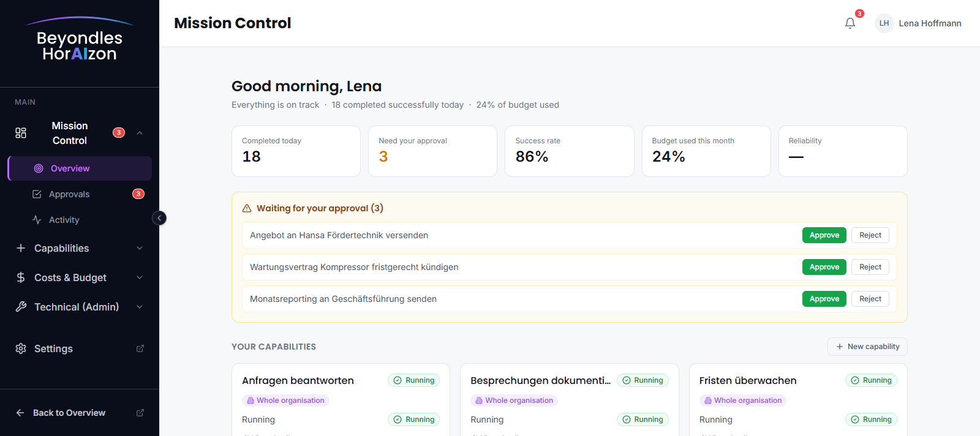This screenshot has width=980, height=436.
Task: Click lower Running badge in Besprechungen card
Action: coord(643,419)
